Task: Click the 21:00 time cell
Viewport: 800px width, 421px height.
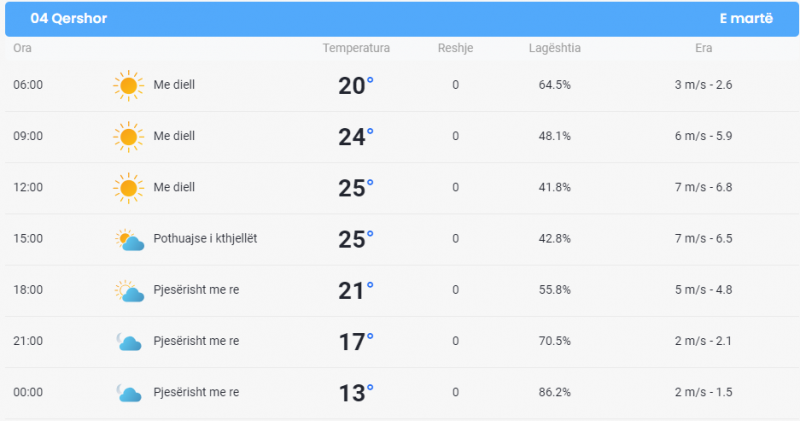Action: tap(28, 341)
